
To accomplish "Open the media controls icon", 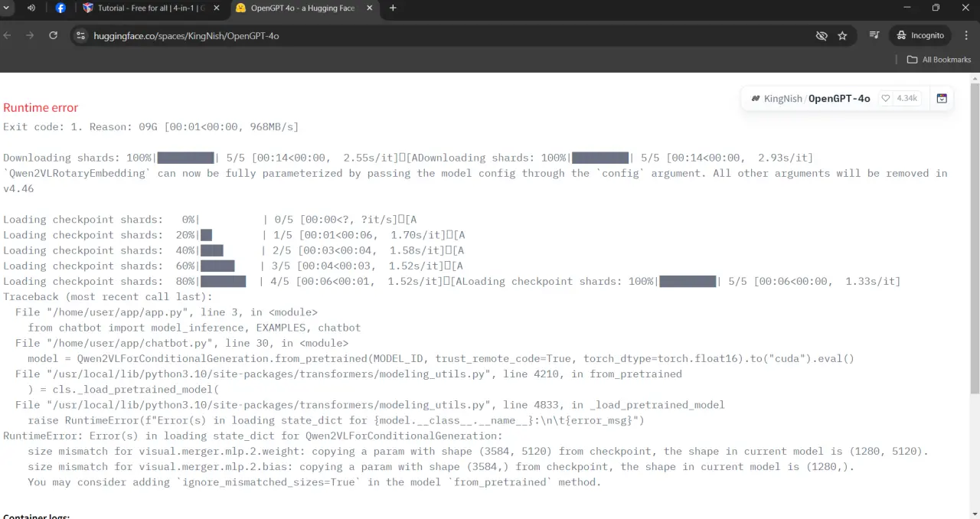I will coord(874,35).
